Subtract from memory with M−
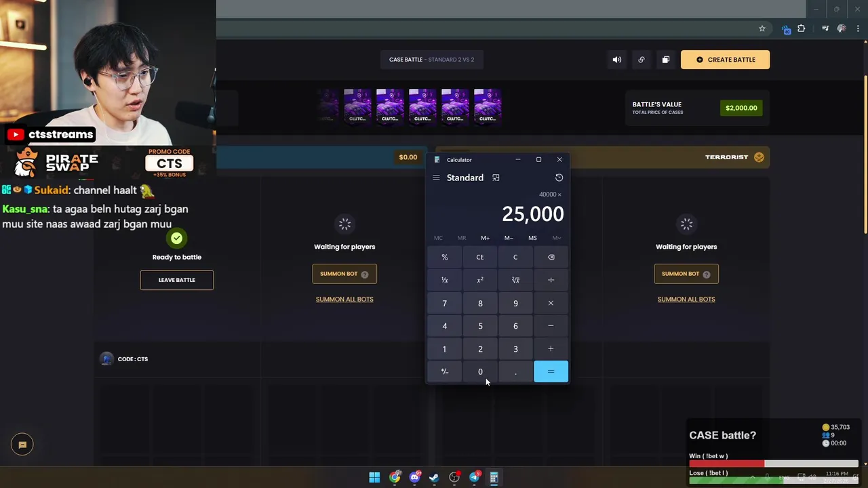The width and height of the screenshot is (868, 488). click(509, 238)
